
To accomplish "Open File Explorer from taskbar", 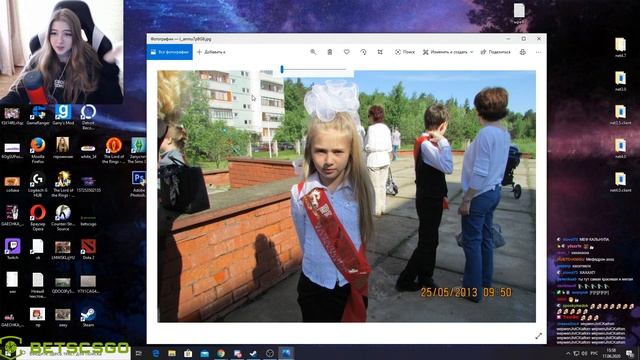I will point(172,353).
